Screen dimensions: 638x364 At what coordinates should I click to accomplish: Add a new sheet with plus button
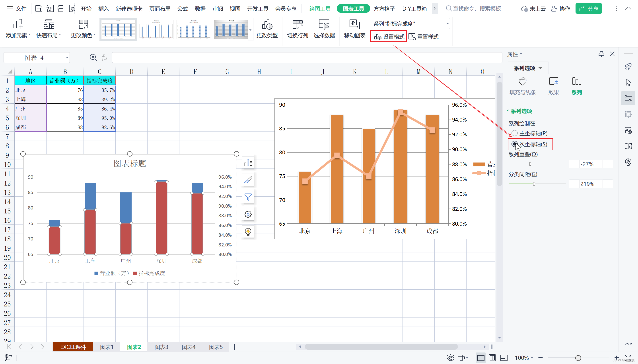tap(234, 347)
